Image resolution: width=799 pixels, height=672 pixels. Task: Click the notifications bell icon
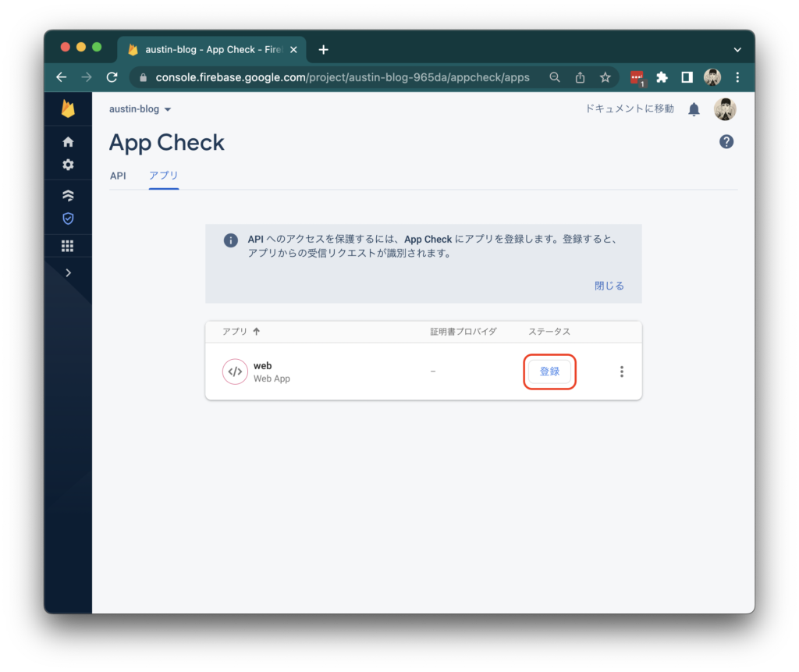tap(694, 109)
